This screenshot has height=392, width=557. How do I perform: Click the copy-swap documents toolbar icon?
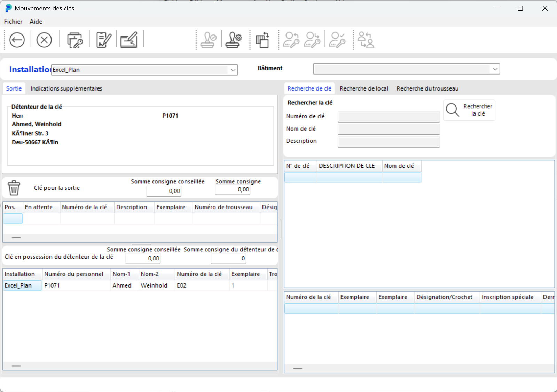pos(263,40)
